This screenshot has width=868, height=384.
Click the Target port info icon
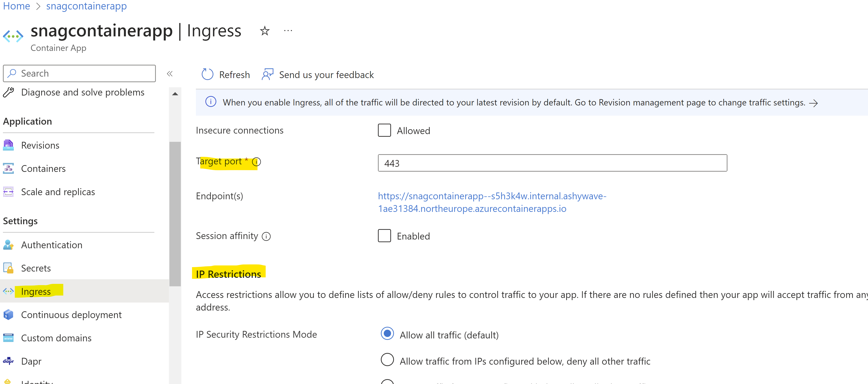click(x=256, y=162)
